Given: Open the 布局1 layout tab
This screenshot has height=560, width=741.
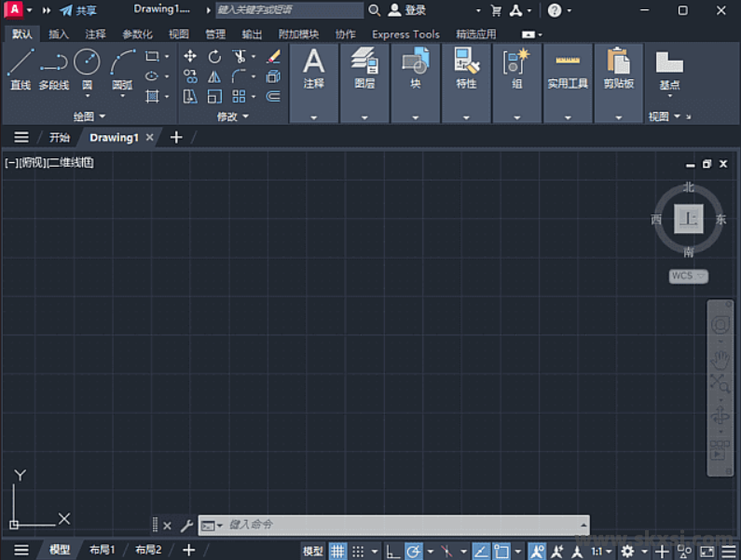Looking at the screenshot, I should pos(103,550).
